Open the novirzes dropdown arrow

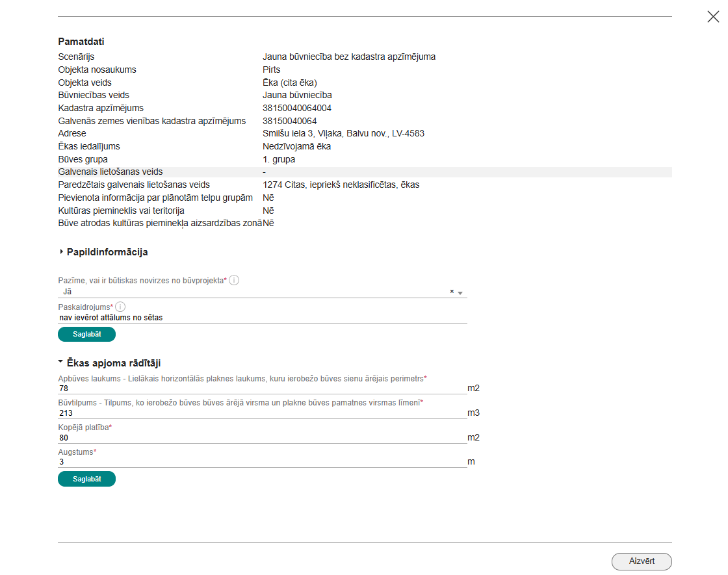pyautogui.click(x=460, y=293)
